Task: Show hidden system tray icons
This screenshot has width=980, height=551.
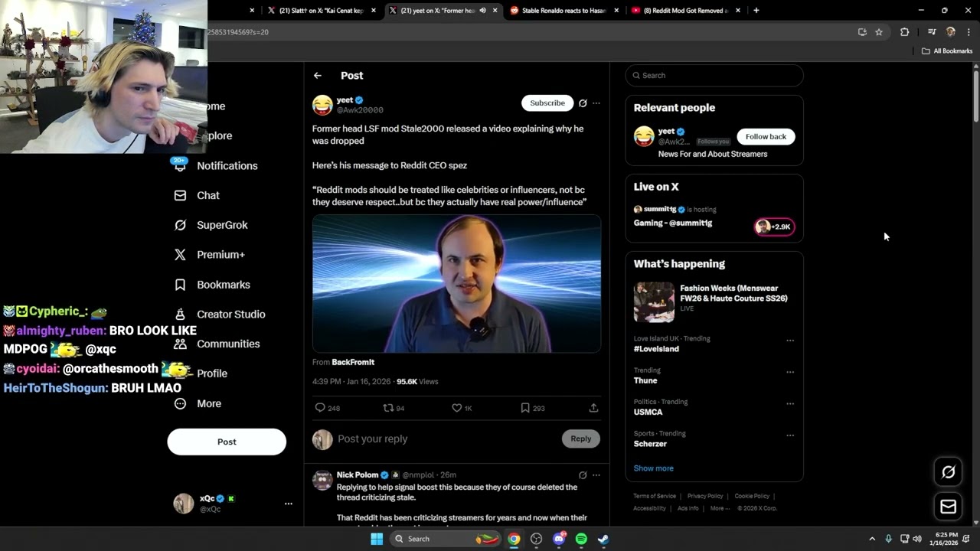Action: tap(872, 539)
